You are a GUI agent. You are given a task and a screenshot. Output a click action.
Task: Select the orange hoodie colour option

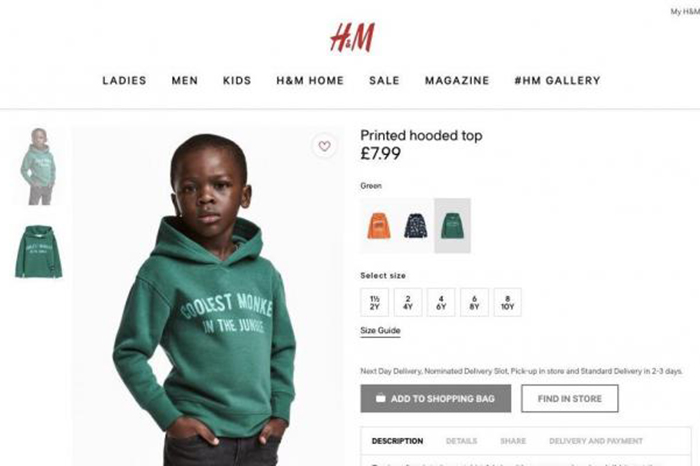click(x=379, y=226)
